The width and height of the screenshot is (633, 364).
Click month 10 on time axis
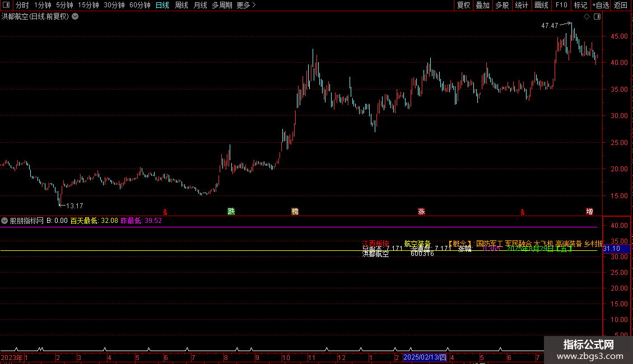[x=286, y=357]
